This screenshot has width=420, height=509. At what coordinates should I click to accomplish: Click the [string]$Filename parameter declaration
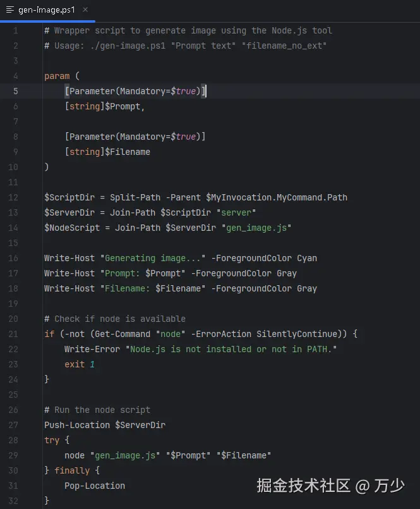coord(107,152)
